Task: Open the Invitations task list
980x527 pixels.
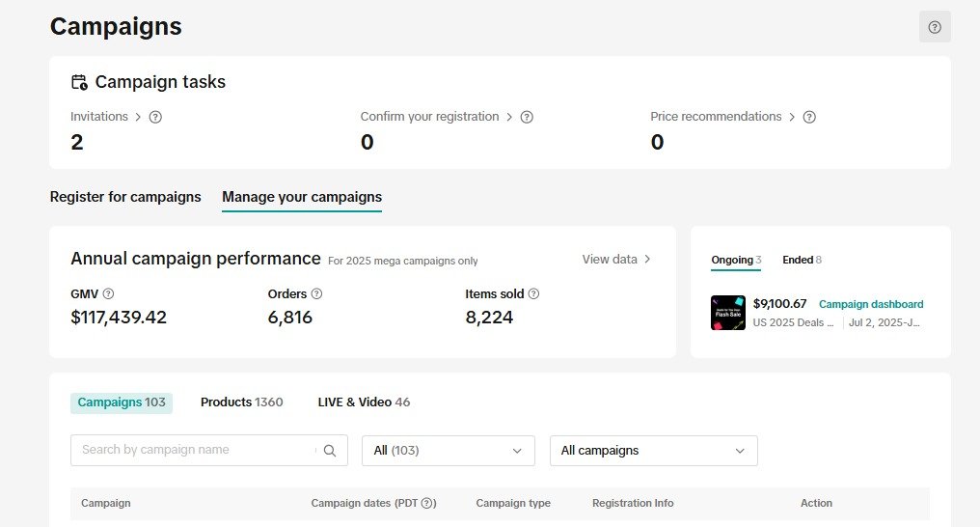Action: (105, 117)
